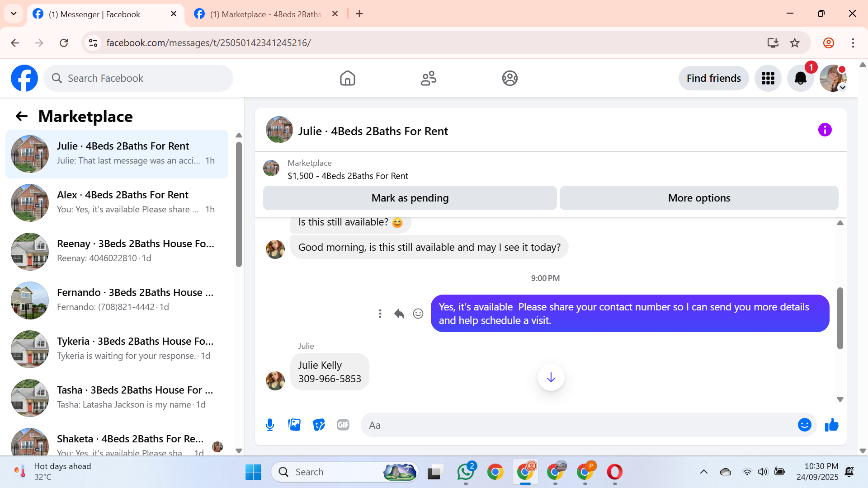This screenshot has height=488, width=868.
Task: Click the Search Facebook field
Action: pyautogui.click(x=138, y=78)
